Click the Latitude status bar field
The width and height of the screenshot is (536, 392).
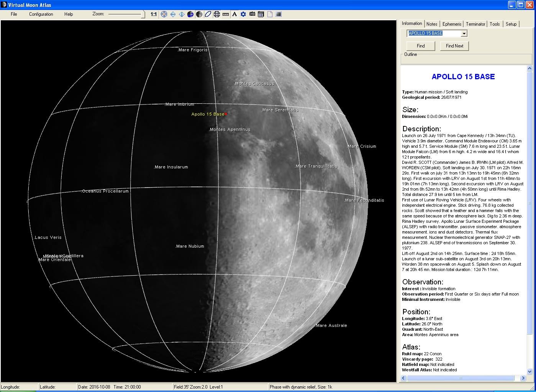coord(58,387)
